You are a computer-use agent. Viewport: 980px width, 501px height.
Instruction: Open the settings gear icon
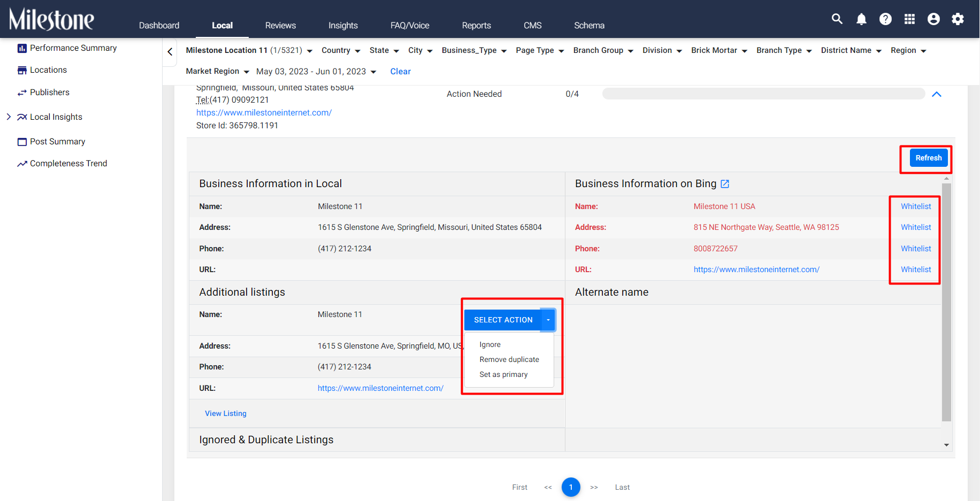(x=958, y=19)
